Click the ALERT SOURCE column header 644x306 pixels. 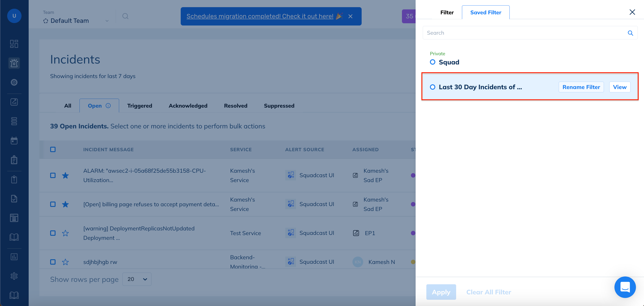(x=305, y=150)
